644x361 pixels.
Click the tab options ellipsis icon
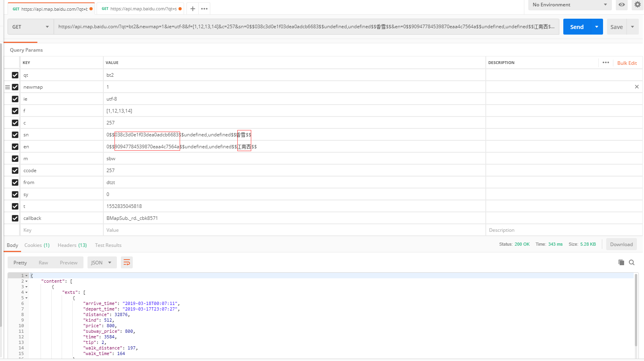point(204,9)
